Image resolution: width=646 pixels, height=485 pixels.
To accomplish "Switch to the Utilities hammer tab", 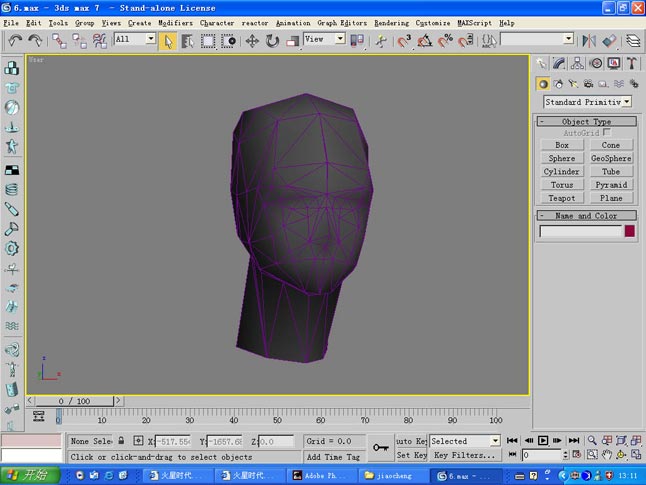I will 632,63.
